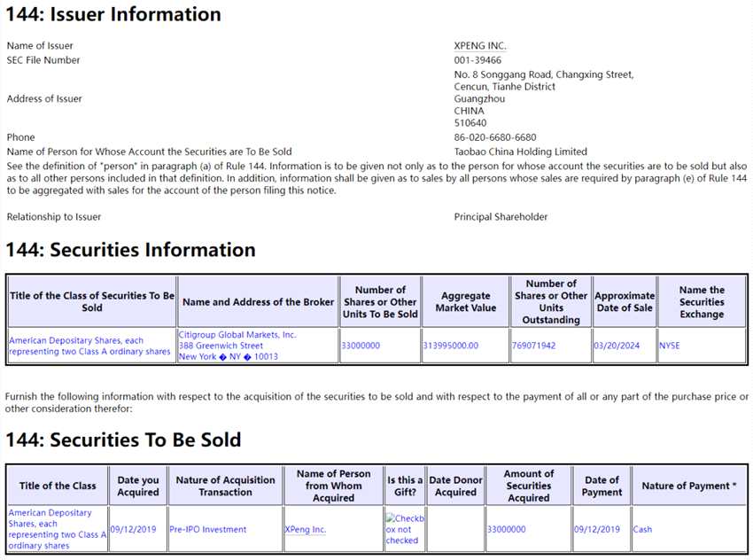
Task: Click the phone number 86-020-6680-6680
Action: point(495,137)
